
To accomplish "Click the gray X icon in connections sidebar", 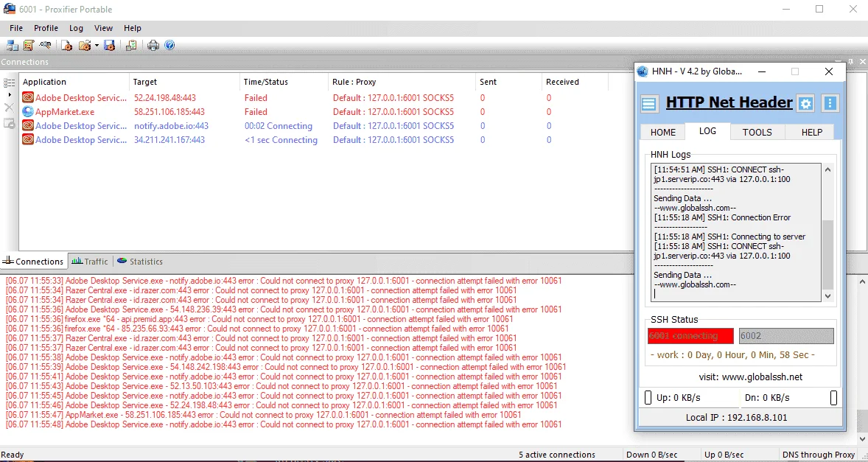I will (10, 108).
